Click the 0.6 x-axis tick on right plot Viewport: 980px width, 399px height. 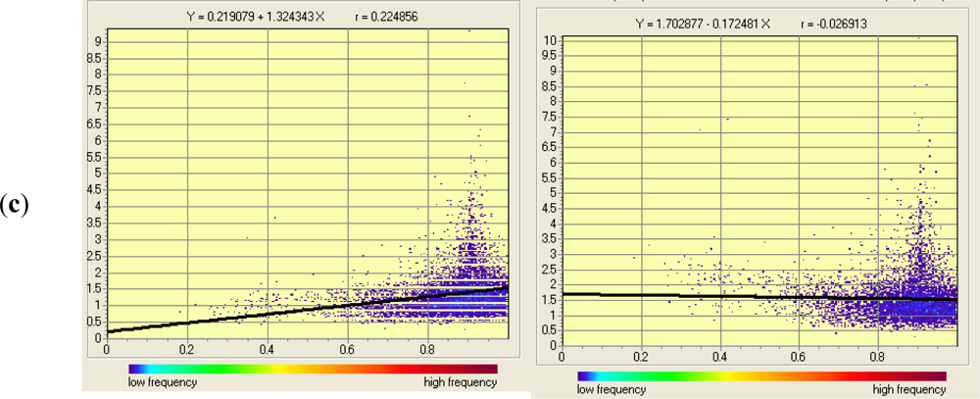tap(799, 358)
